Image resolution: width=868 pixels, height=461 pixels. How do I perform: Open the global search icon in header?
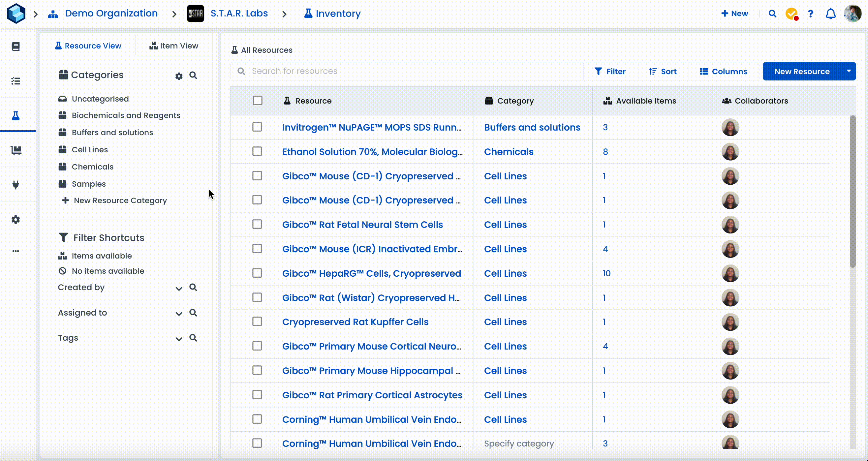[772, 14]
